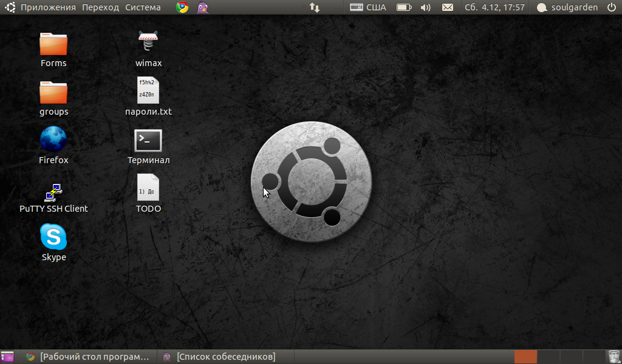Click Pidgin launcher in top panel

pyautogui.click(x=203, y=7)
